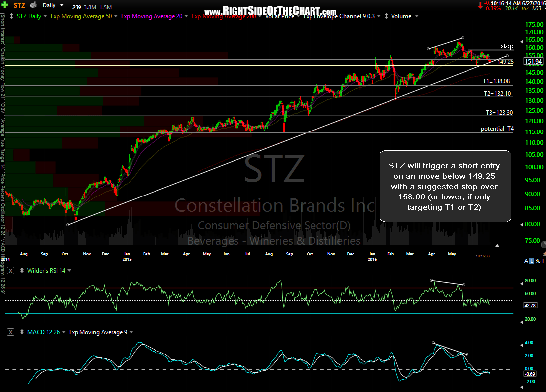The image size is (546, 392).
Task: Click the T1=138.08 target label
Action: (x=496, y=81)
